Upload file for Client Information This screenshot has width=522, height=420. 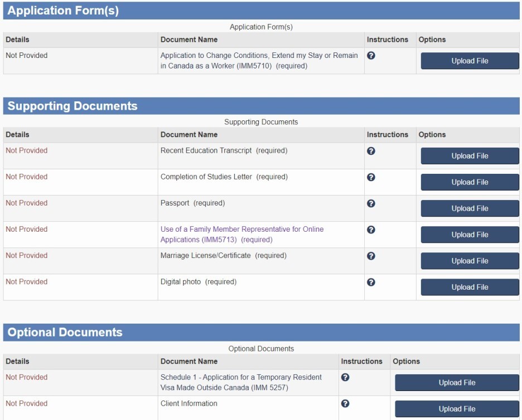[457, 409]
